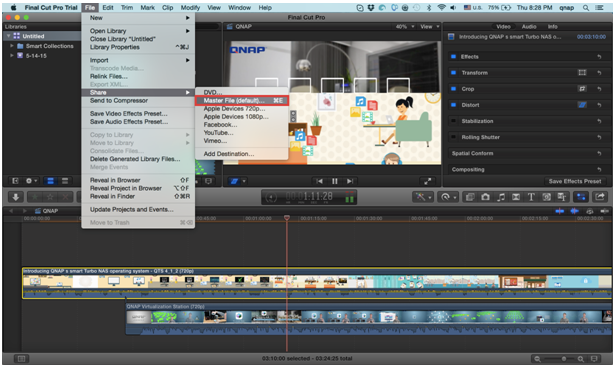
Task: Activate the Distort onscreen controls icon
Action: click(x=582, y=105)
